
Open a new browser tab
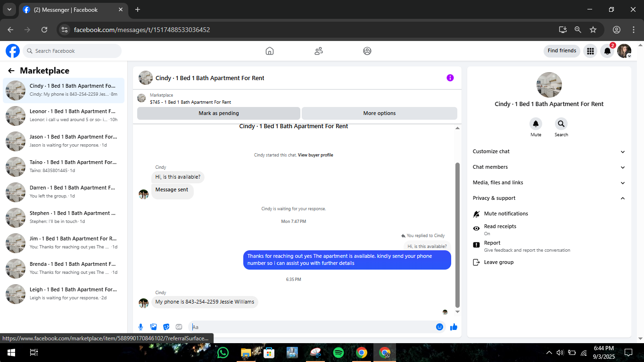tap(138, 9)
